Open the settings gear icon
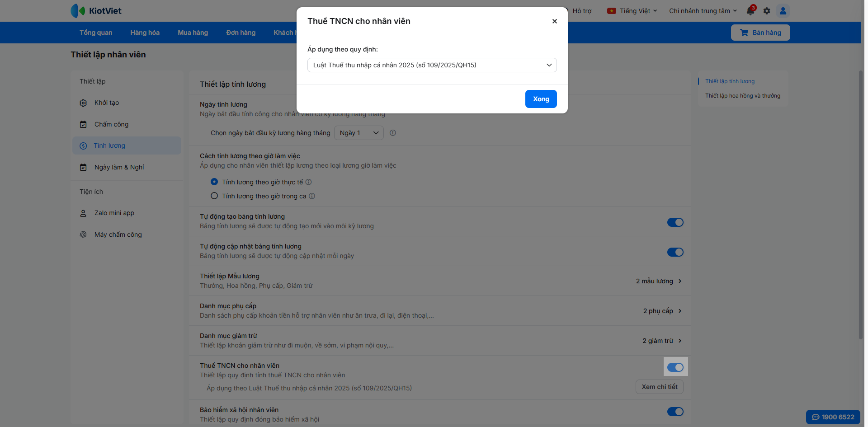The width and height of the screenshot is (868, 427). (x=767, y=11)
